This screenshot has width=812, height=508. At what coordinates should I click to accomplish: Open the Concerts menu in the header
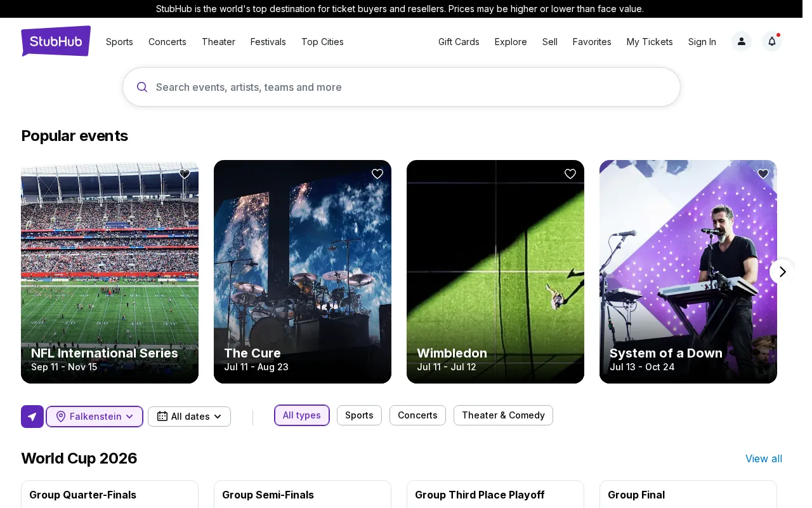pos(167,42)
